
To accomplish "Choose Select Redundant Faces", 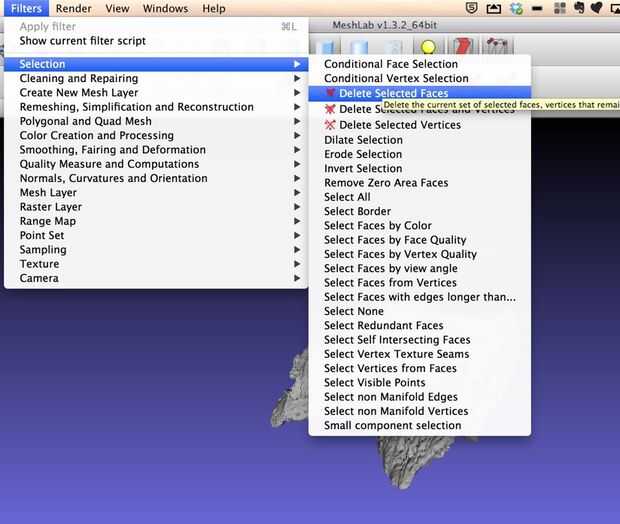I will 420,325.
